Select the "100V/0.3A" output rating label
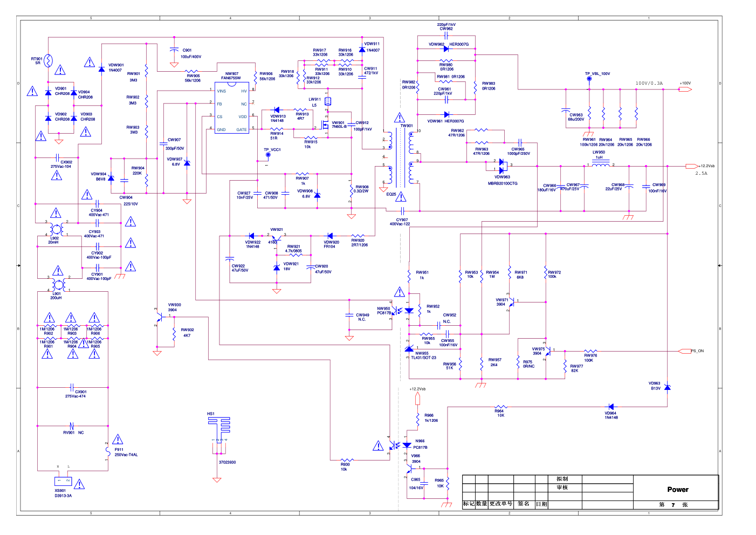Screen dimensions: 756x535 pos(649,84)
